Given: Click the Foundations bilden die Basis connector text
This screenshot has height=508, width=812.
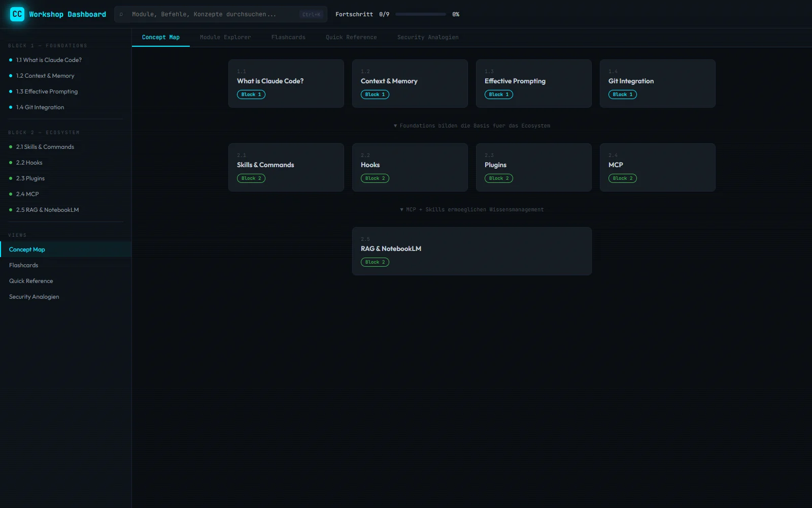Looking at the screenshot, I should click(472, 125).
